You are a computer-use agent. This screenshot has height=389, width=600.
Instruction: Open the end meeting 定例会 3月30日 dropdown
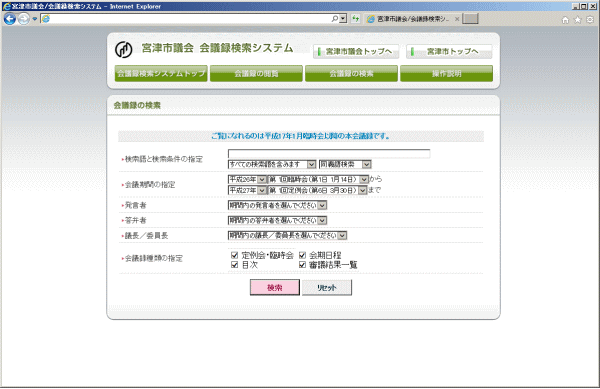tap(317, 190)
